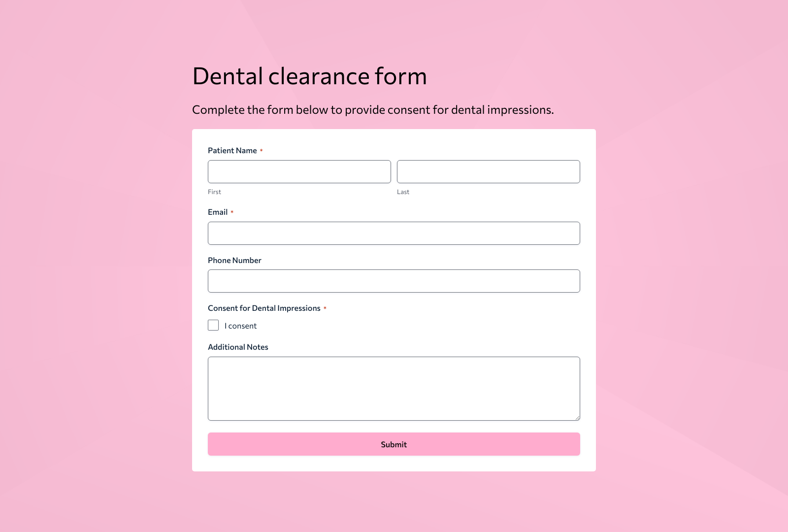788x532 pixels.
Task: Click the I consent label text
Action: [x=241, y=326]
